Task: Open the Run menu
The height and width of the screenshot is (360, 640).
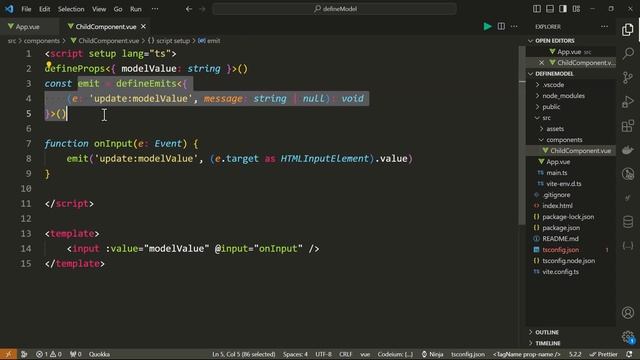Action: pos(136,9)
